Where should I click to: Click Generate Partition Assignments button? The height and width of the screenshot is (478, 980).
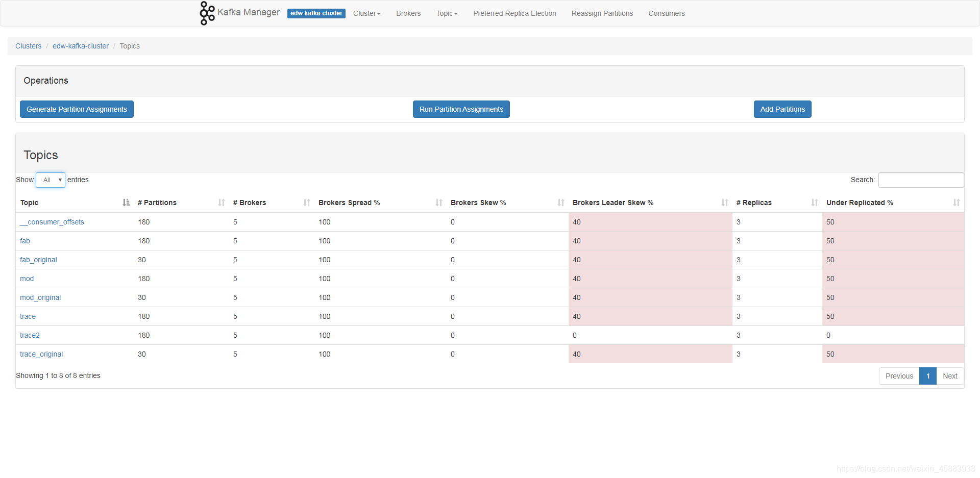click(x=77, y=109)
